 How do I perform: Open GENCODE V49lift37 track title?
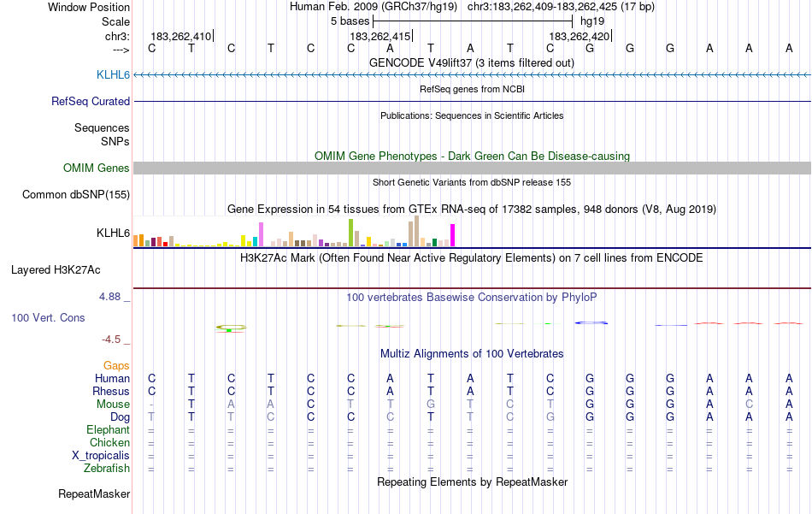click(x=471, y=62)
